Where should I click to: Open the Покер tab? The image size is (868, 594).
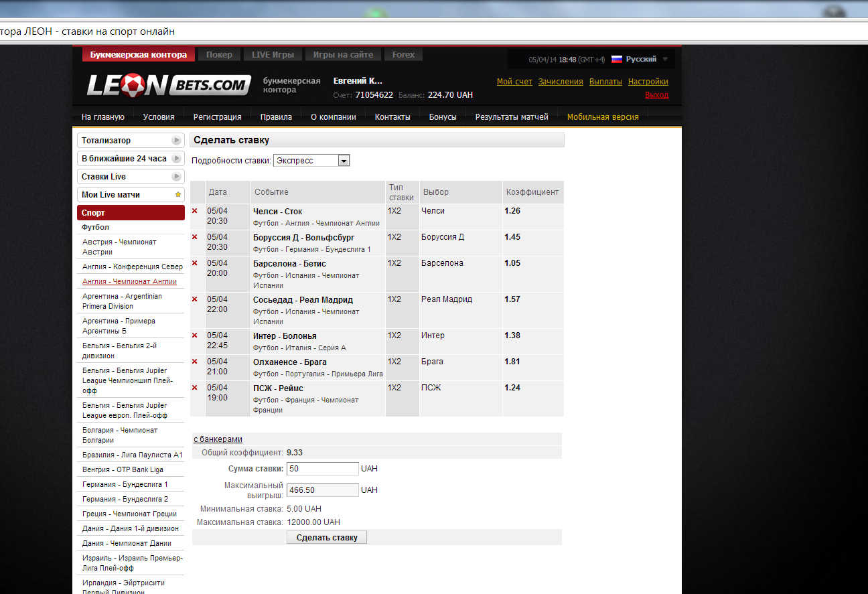219,55
